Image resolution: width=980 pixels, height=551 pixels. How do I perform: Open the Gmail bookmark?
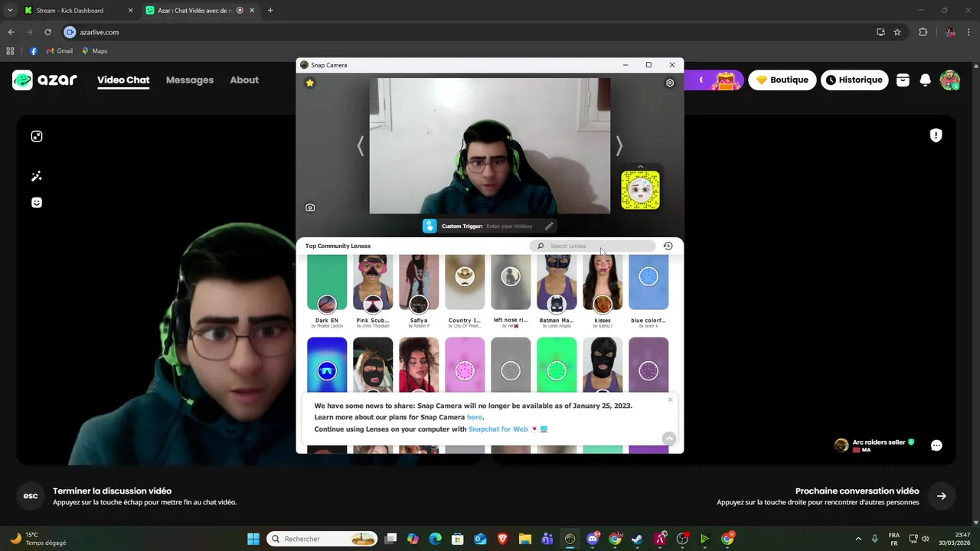pyautogui.click(x=60, y=51)
